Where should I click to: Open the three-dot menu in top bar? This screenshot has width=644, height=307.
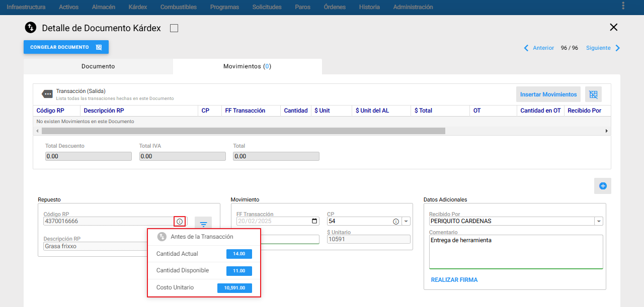[x=623, y=6]
